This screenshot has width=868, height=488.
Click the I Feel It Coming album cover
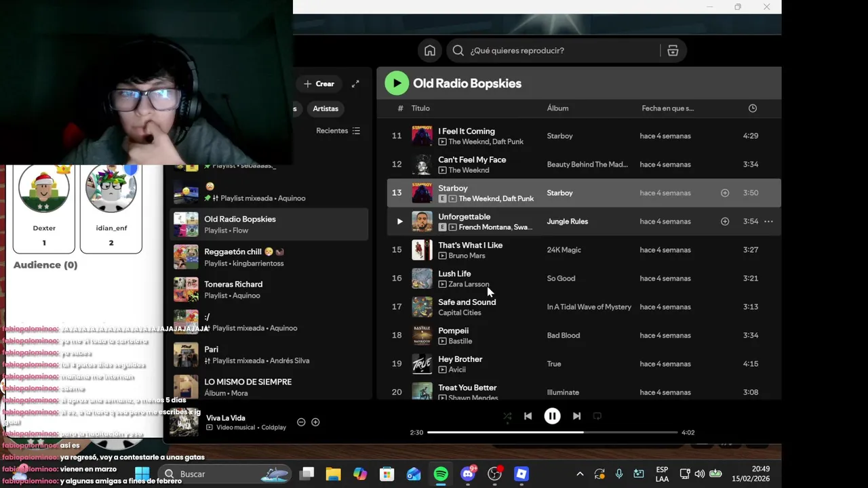[422, 136]
